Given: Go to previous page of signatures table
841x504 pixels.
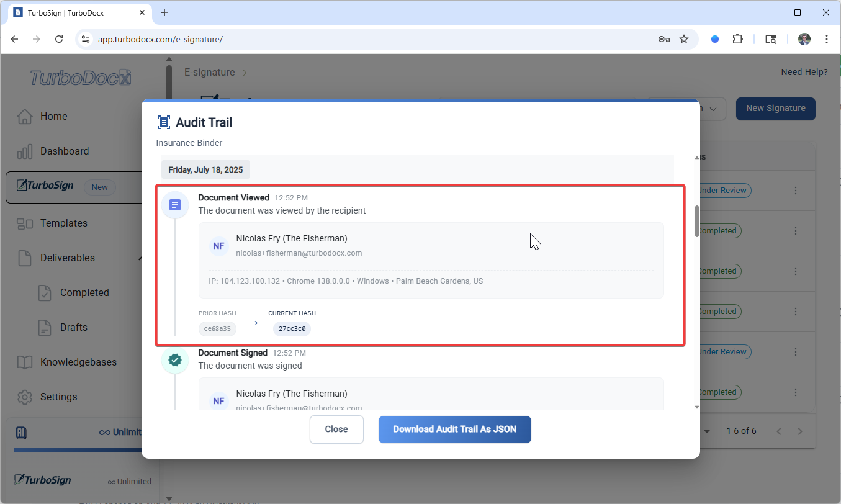Looking at the screenshot, I should (779, 431).
